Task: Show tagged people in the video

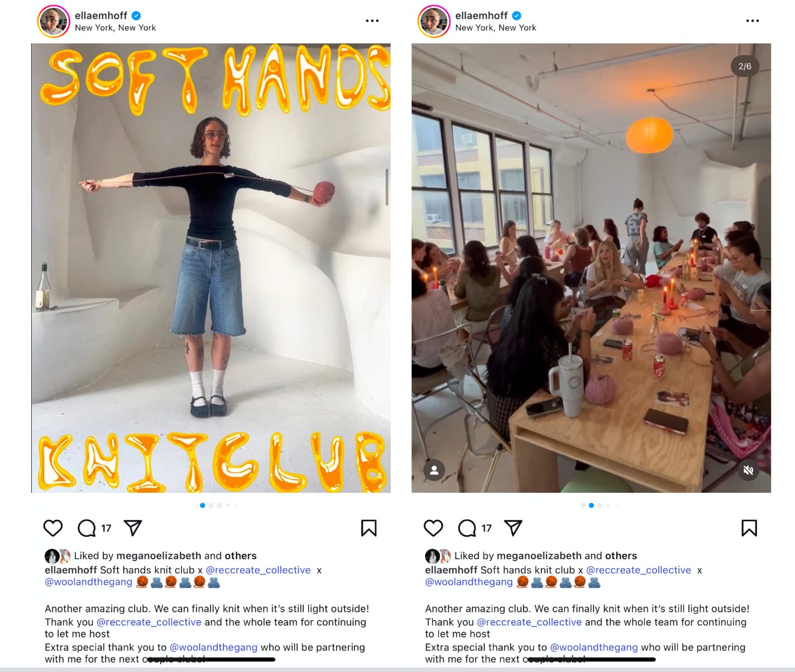Action: (x=434, y=471)
